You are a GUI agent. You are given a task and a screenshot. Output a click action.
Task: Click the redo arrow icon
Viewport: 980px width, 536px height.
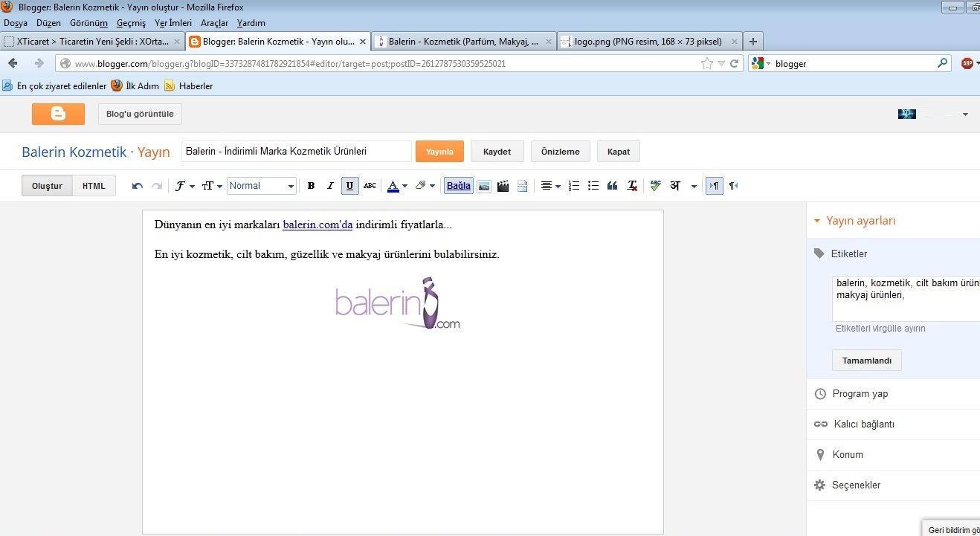tap(156, 186)
